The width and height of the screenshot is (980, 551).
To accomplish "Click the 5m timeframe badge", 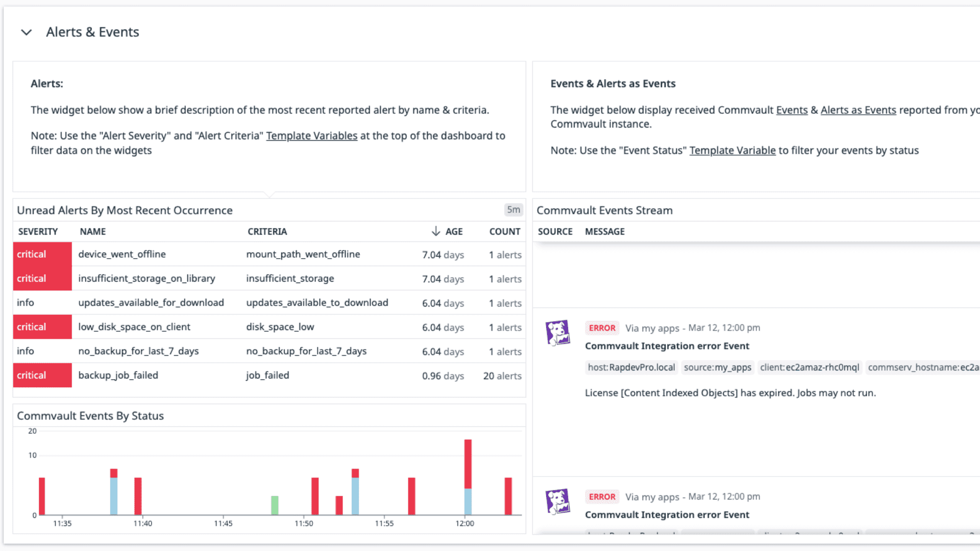I will click(513, 210).
